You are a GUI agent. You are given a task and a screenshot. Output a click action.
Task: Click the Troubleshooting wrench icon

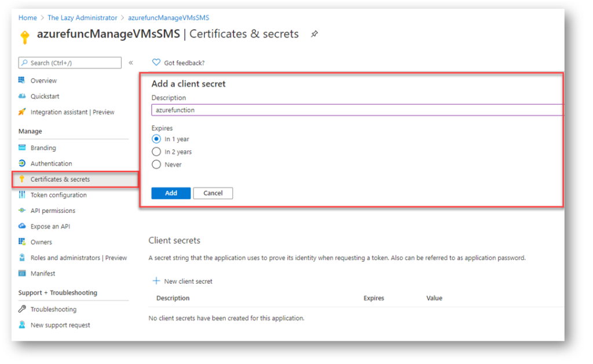point(22,309)
